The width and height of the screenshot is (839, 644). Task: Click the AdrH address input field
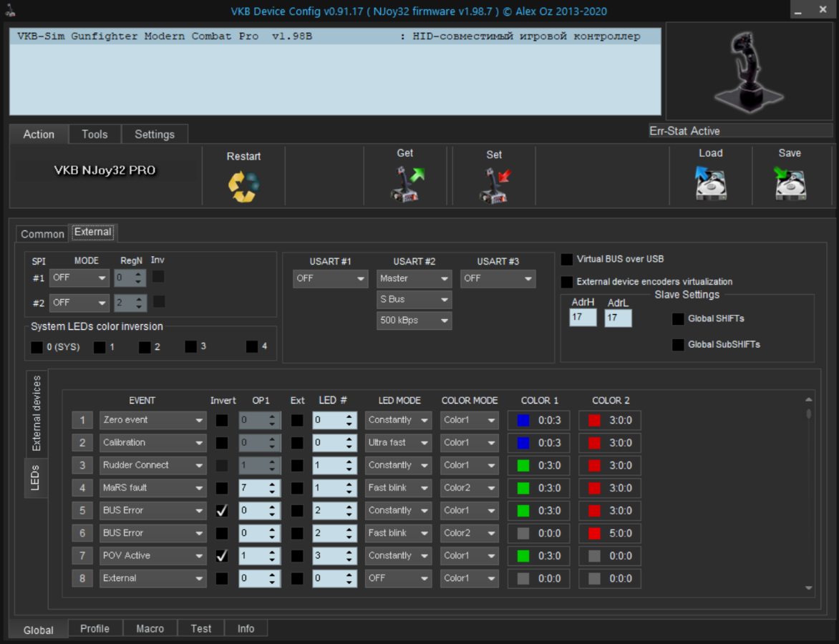(583, 317)
